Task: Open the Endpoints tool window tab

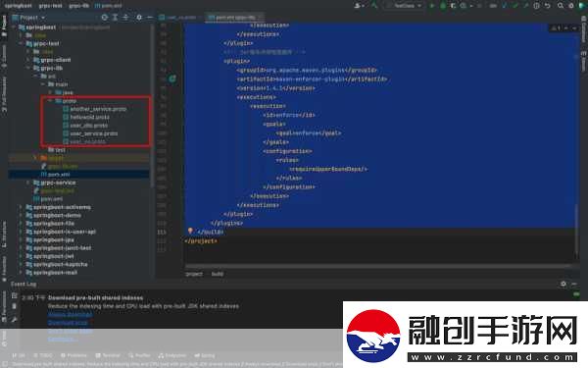Action: coord(172,355)
